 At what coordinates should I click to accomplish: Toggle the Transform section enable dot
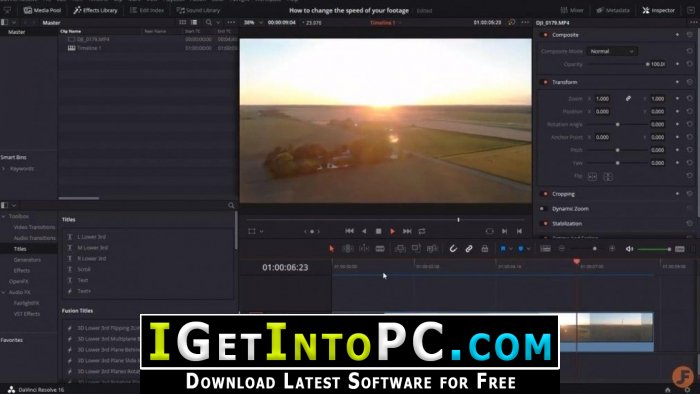(545, 82)
